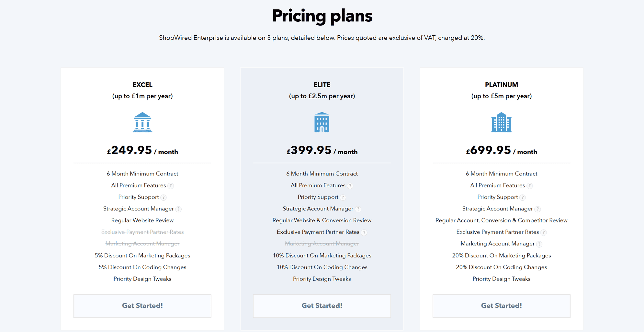Open help tooltip for Elite All Premium Features
This screenshot has height=332, width=644.
click(x=350, y=186)
